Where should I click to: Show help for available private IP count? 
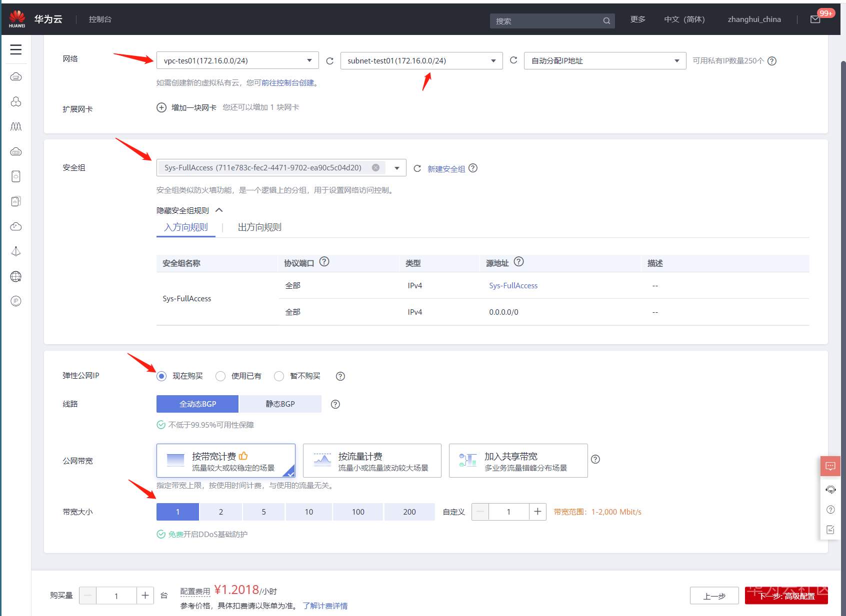point(772,61)
